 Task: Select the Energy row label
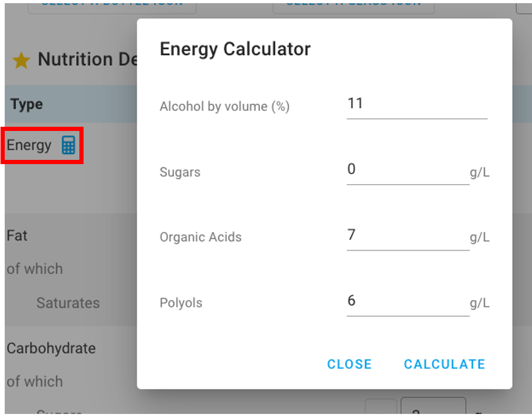pyautogui.click(x=29, y=145)
